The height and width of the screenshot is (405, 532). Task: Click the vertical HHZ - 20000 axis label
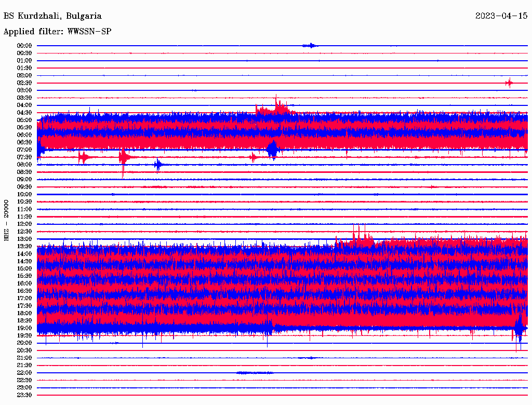coord(7,220)
